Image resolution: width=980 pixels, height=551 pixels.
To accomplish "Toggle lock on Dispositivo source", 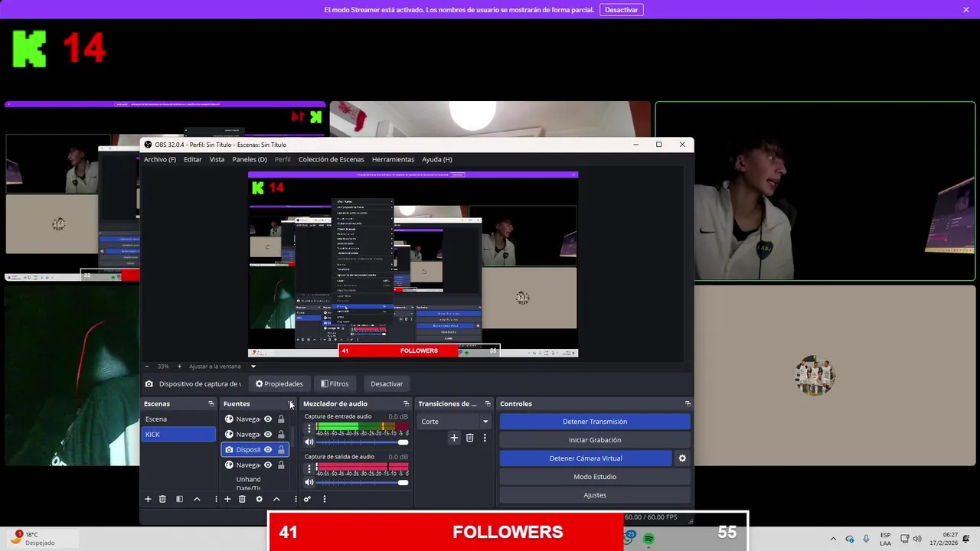I will coord(281,450).
